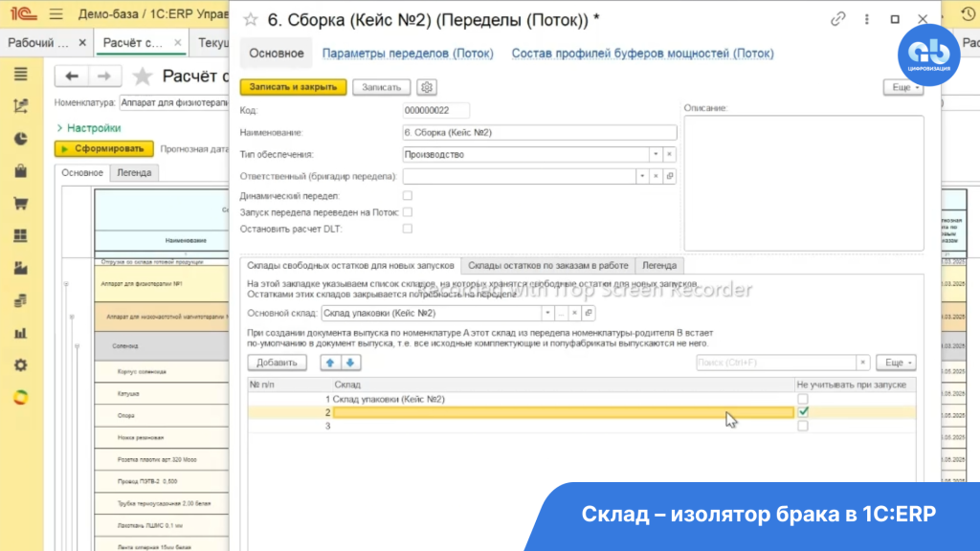Open the Еще menu above warehouse table
This screenshot has height=551, width=980.
click(x=897, y=363)
